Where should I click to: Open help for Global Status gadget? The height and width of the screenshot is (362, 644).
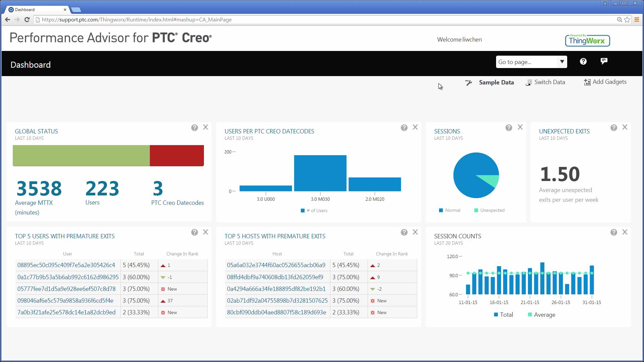coord(195,128)
